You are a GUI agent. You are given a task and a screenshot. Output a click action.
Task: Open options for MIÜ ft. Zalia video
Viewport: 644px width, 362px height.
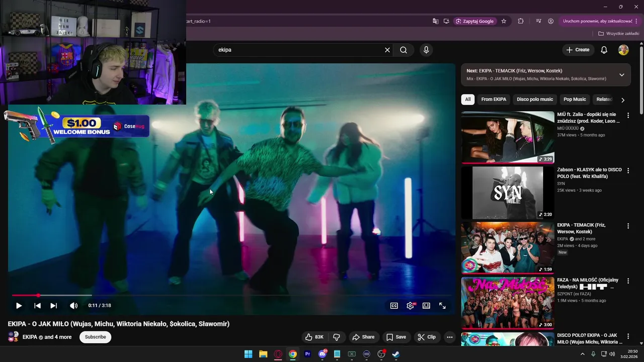(x=628, y=115)
